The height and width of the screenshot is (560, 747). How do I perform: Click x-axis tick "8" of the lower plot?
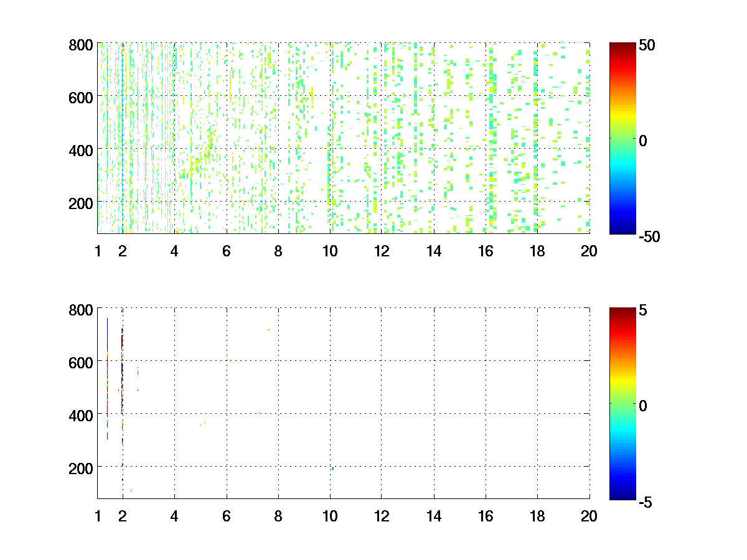[x=278, y=516]
